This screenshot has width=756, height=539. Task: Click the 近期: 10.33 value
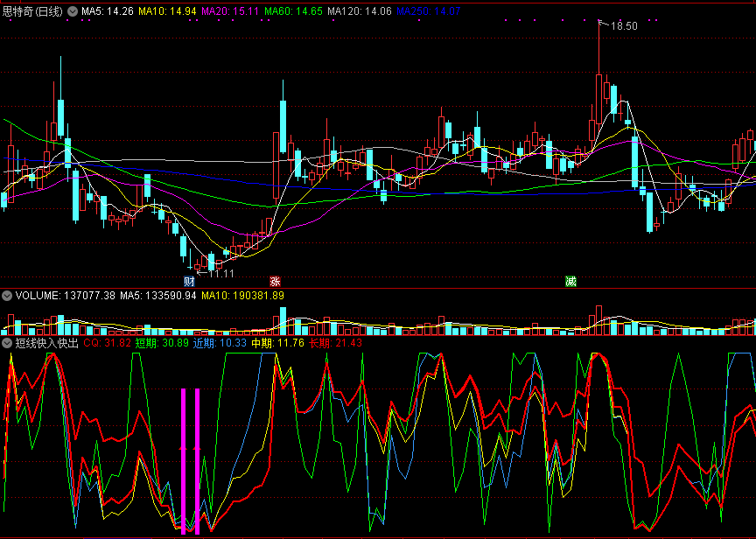tap(220, 343)
